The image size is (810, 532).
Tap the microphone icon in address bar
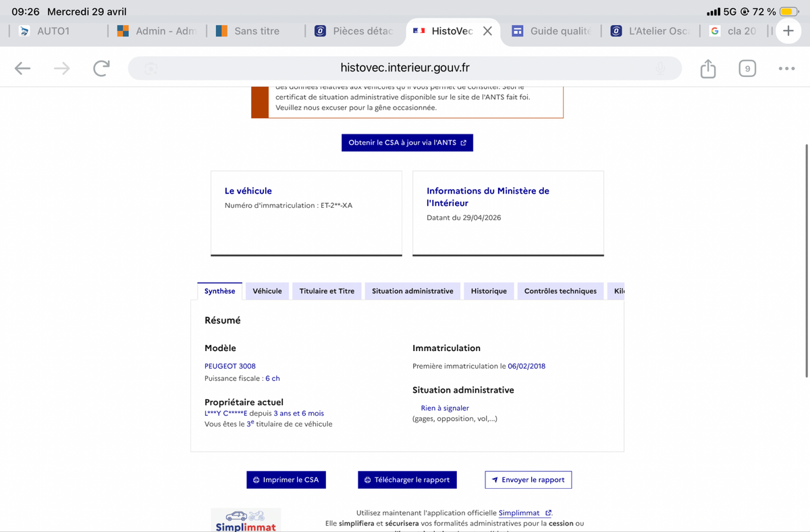click(x=660, y=68)
